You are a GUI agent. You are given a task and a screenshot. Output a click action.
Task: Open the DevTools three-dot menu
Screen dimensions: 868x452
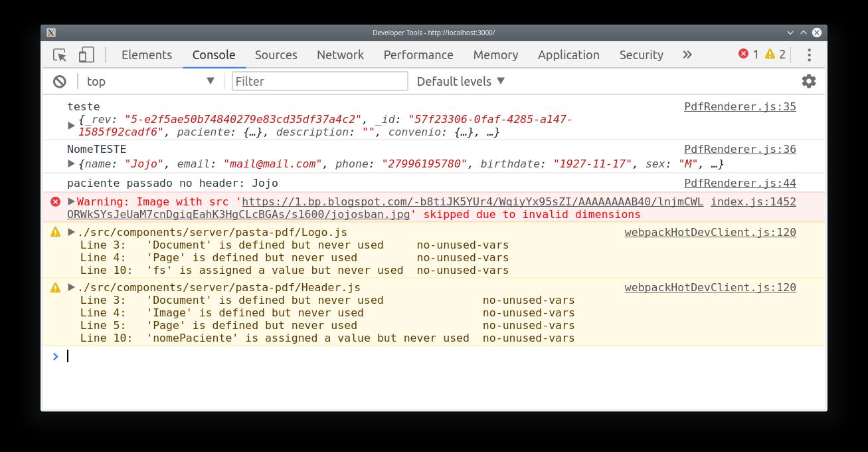coord(809,55)
